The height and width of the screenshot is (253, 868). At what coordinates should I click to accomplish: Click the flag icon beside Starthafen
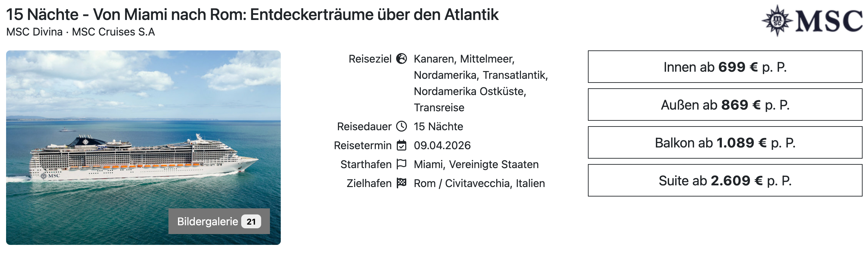(402, 164)
